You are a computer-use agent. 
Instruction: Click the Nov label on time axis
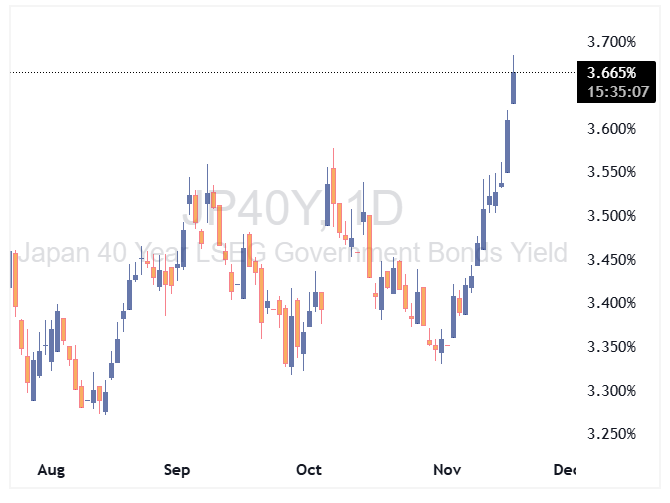tap(444, 469)
